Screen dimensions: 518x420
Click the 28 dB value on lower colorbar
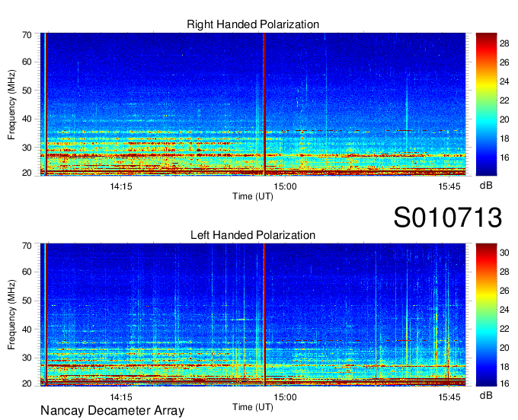click(504, 272)
